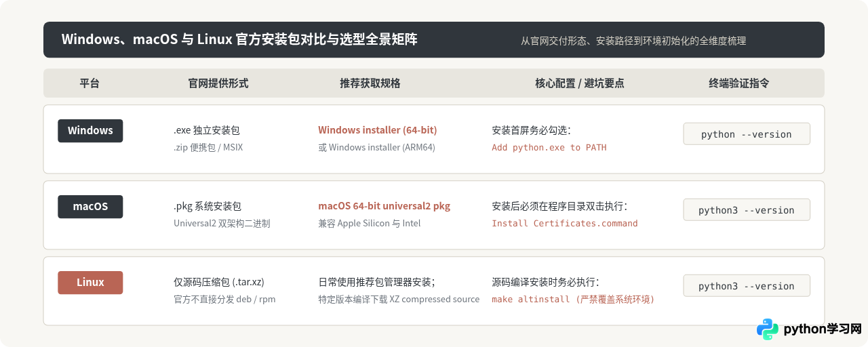The width and height of the screenshot is (868, 347).
Task: Click text .pkg 系统安装包
Action: [208, 206]
